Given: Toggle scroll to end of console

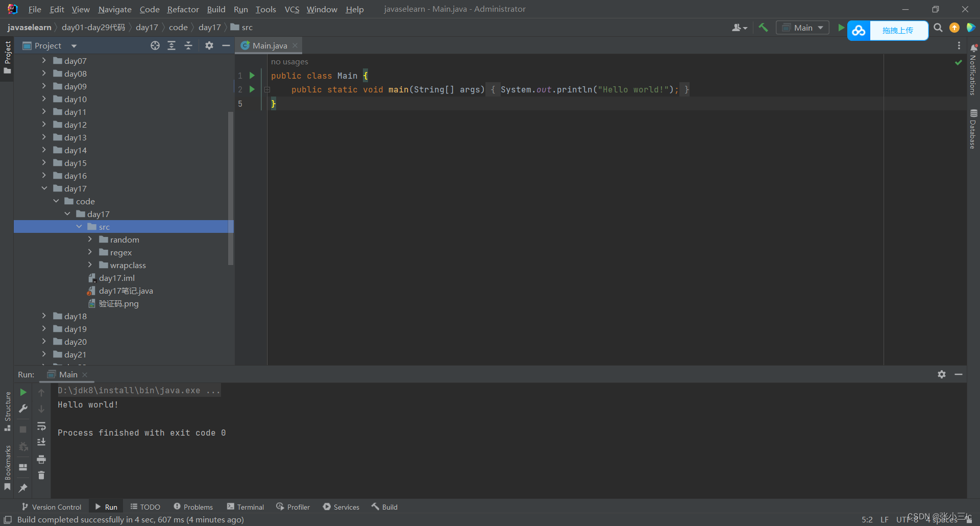Looking at the screenshot, I should pyautogui.click(x=41, y=442).
